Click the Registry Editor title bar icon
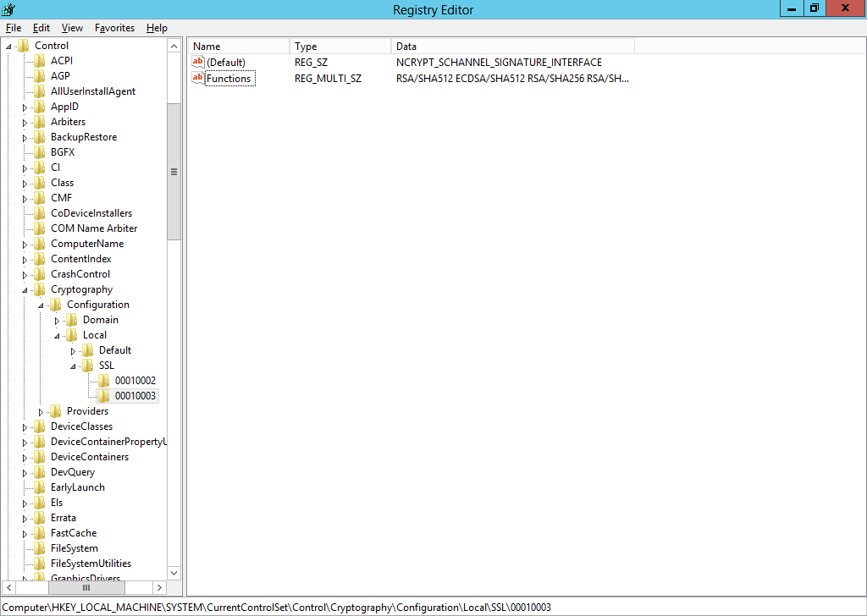 pyautogui.click(x=8, y=9)
